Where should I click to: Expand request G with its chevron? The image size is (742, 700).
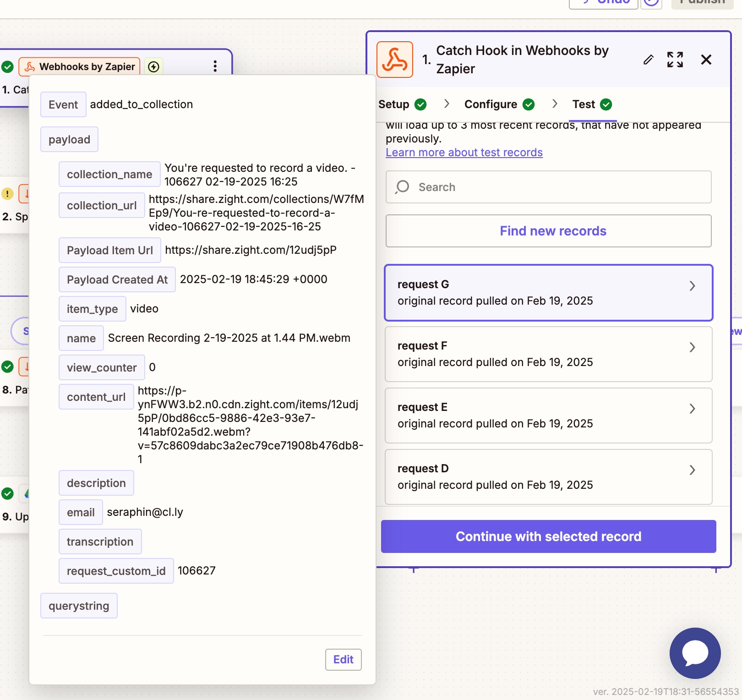(x=692, y=286)
